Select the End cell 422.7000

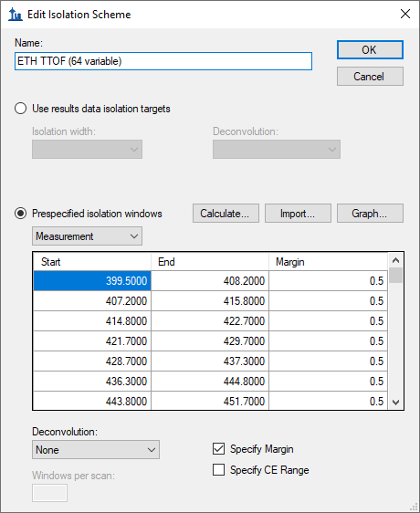coord(210,321)
